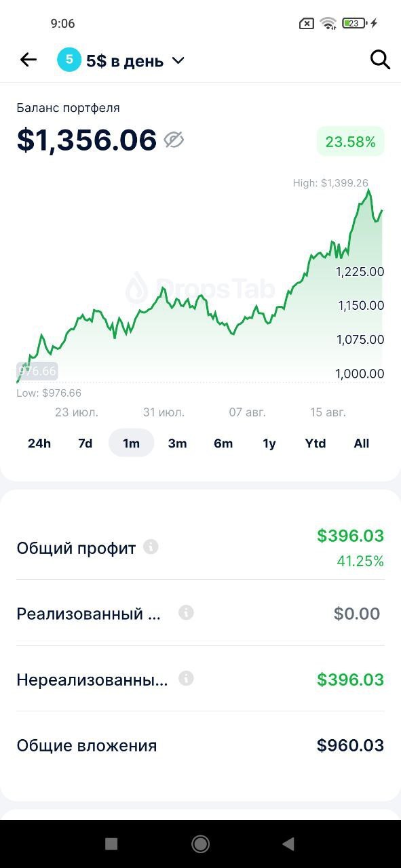Open info icon next to Общий профит
Image resolution: width=401 pixels, height=868 pixels.
tap(151, 547)
